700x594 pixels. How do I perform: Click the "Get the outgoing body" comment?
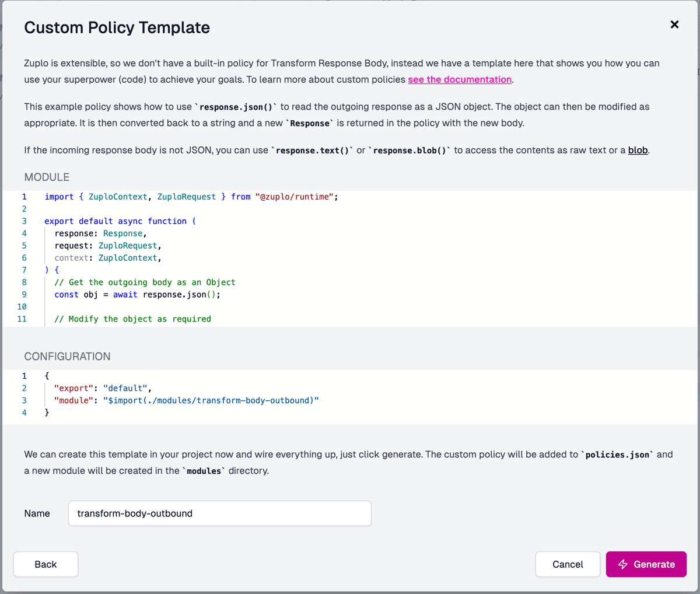145,282
